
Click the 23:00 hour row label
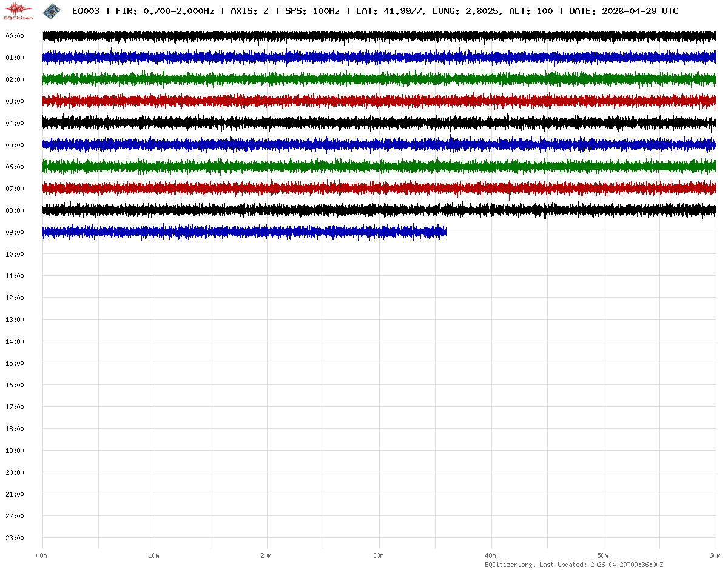coord(15,538)
